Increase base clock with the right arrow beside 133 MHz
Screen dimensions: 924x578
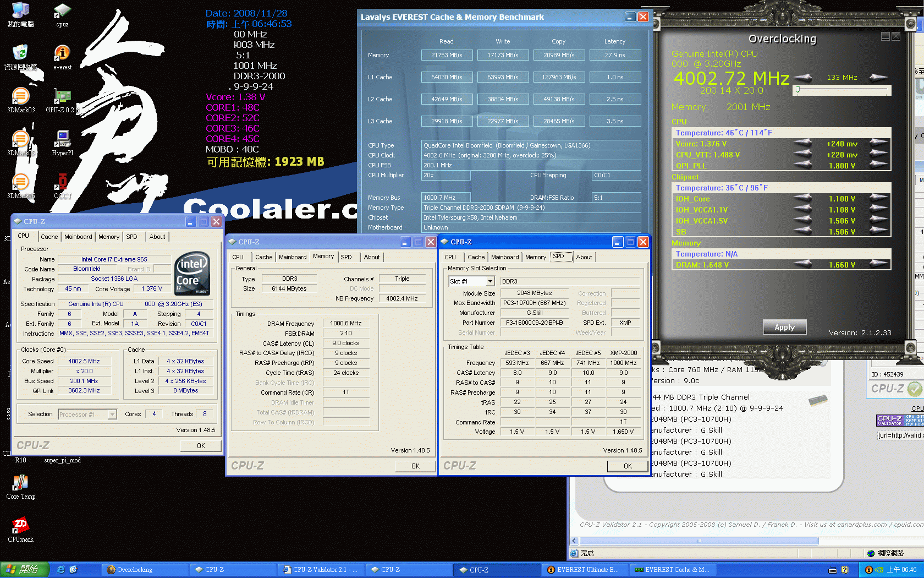(x=878, y=77)
